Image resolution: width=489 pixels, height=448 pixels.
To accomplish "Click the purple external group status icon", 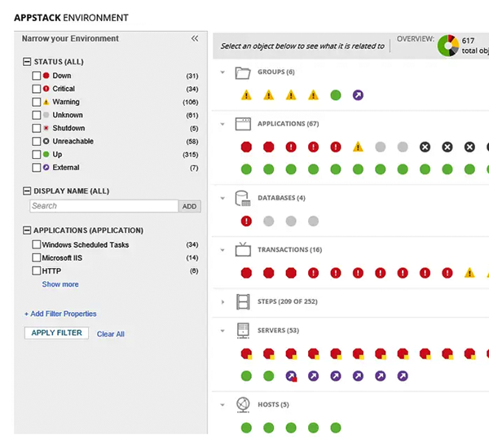I will point(358,95).
